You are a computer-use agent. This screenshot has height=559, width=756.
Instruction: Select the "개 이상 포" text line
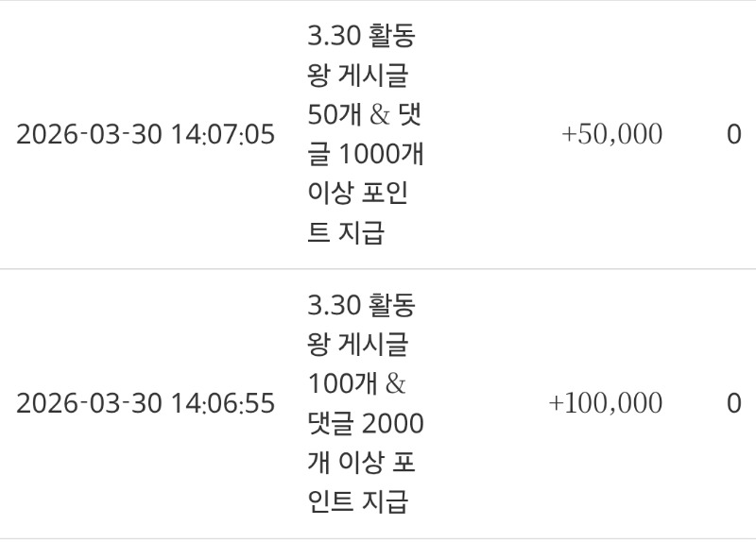coord(361,463)
